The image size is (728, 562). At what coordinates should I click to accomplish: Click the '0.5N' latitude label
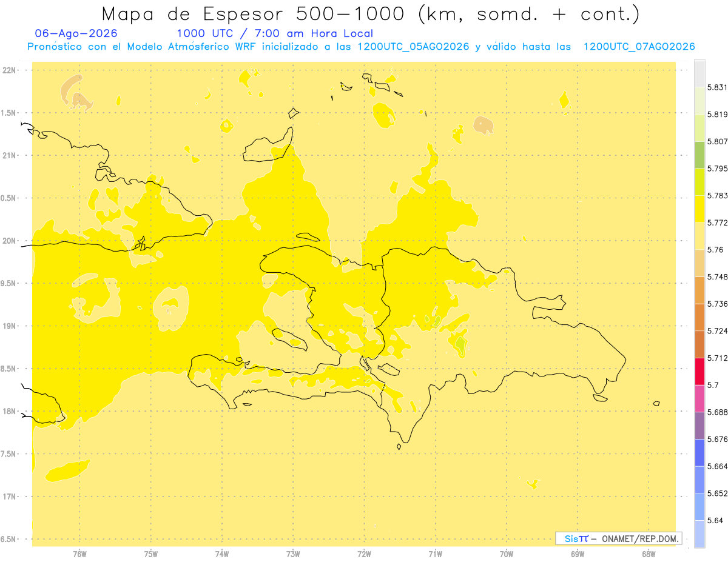click(9, 198)
